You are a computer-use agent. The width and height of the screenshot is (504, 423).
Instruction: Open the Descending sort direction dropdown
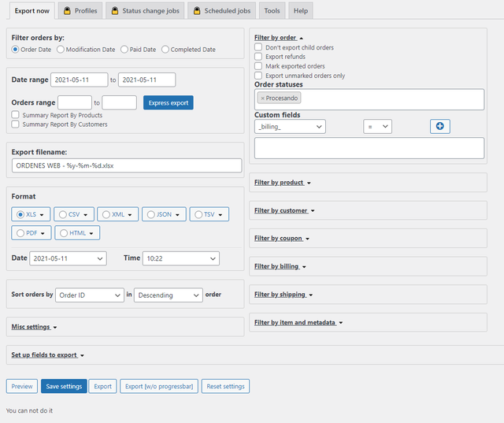tap(169, 295)
